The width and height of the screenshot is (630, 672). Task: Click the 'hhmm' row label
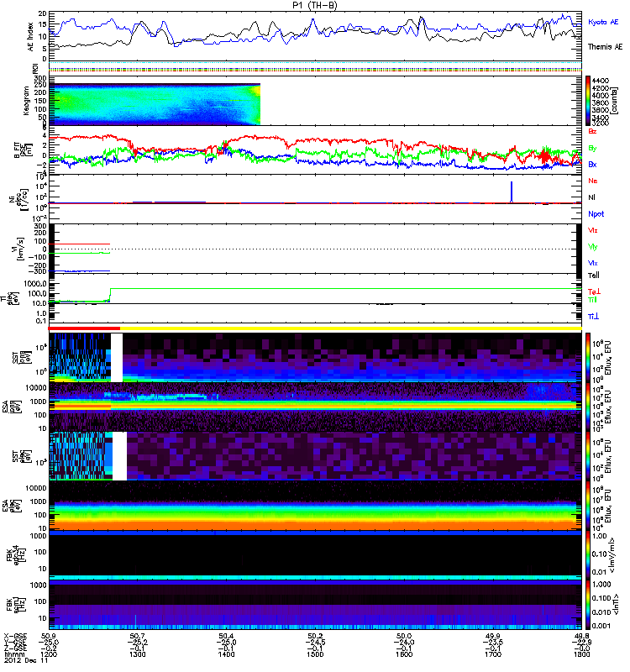click(x=13, y=654)
